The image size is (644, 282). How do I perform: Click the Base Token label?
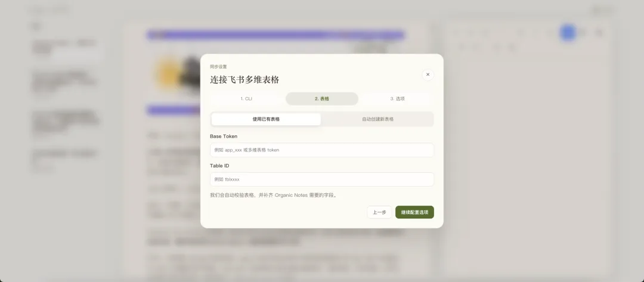[x=224, y=137]
